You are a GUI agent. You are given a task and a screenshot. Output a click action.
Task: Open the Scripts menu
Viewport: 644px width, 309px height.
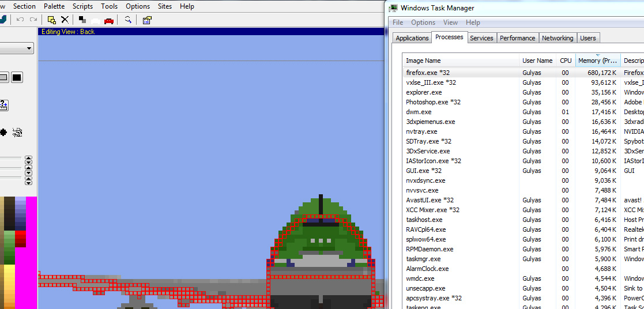pyautogui.click(x=82, y=6)
